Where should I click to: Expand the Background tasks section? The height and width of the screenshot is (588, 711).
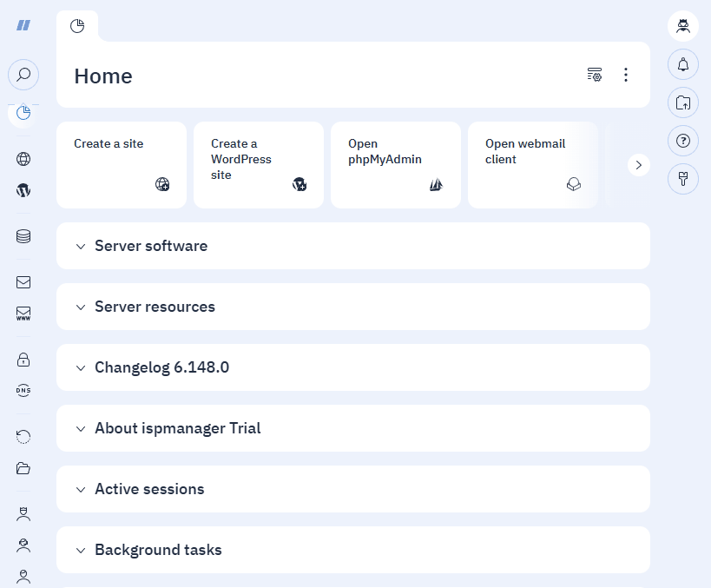353,550
